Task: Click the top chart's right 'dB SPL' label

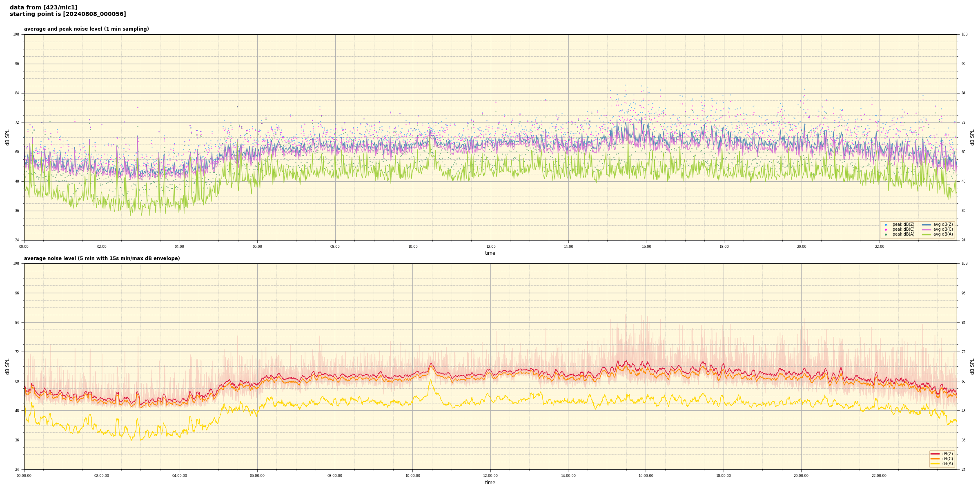Action: pos(972,137)
